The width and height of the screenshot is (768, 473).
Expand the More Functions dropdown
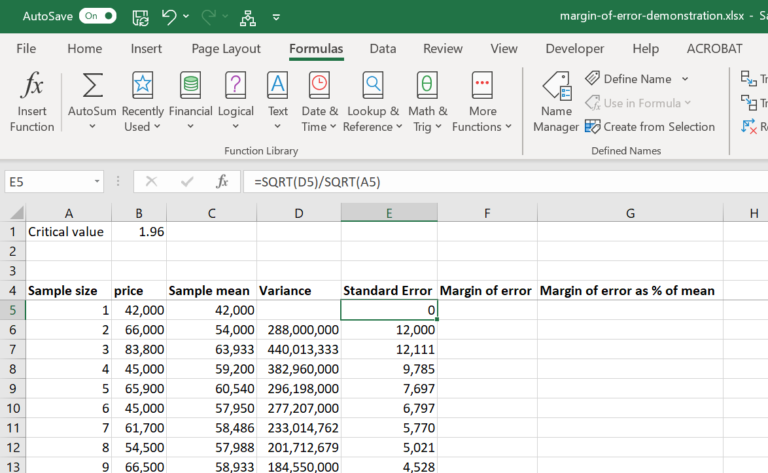click(508, 127)
